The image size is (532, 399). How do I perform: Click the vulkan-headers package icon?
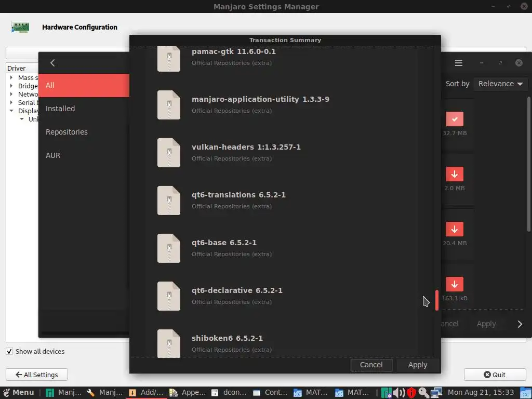[169, 153]
